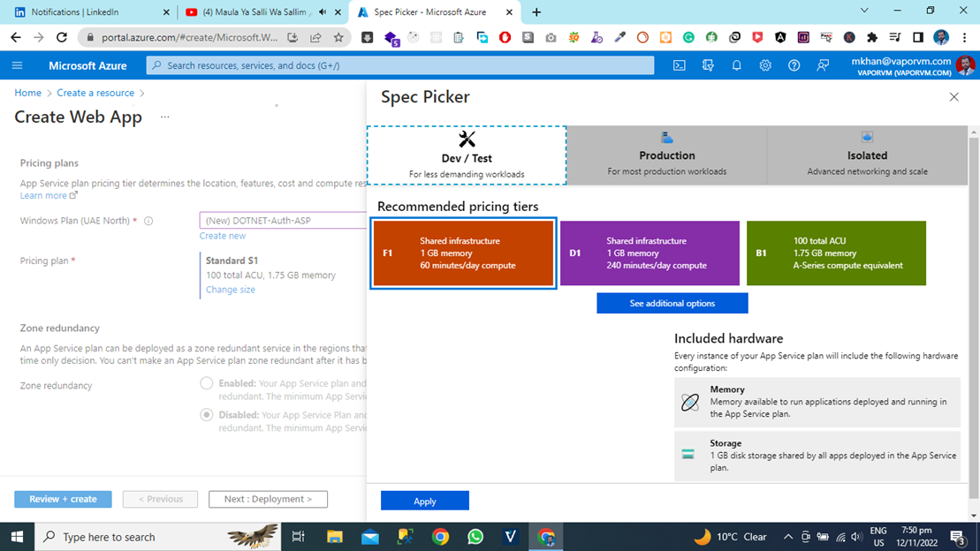Open Azure Cloud Shell from the top bar
This screenshot has width=980, height=551.
(679, 64)
